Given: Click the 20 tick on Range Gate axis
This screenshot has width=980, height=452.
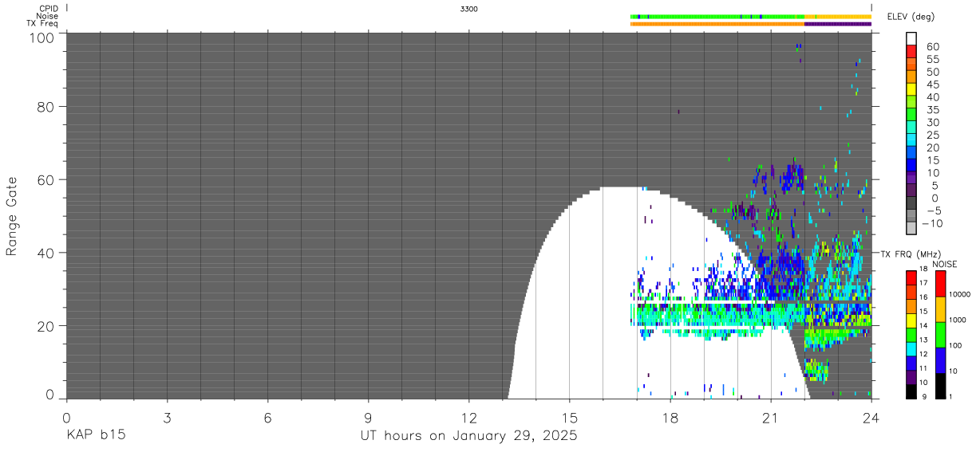Looking at the screenshot, I should (45, 326).
